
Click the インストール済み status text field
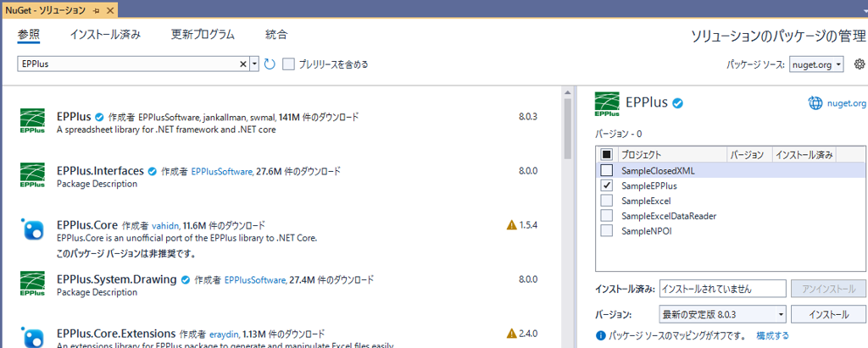(x=723, y=288)
